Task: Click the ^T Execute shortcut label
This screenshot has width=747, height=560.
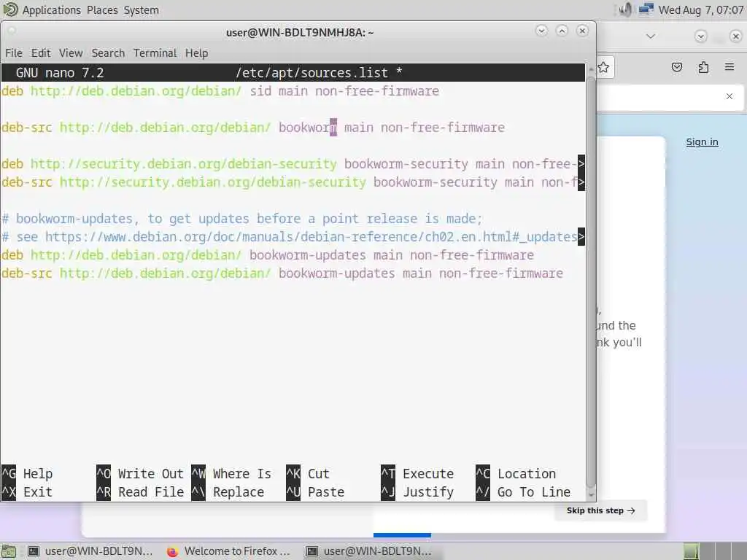Action: (x=417, y=474)
